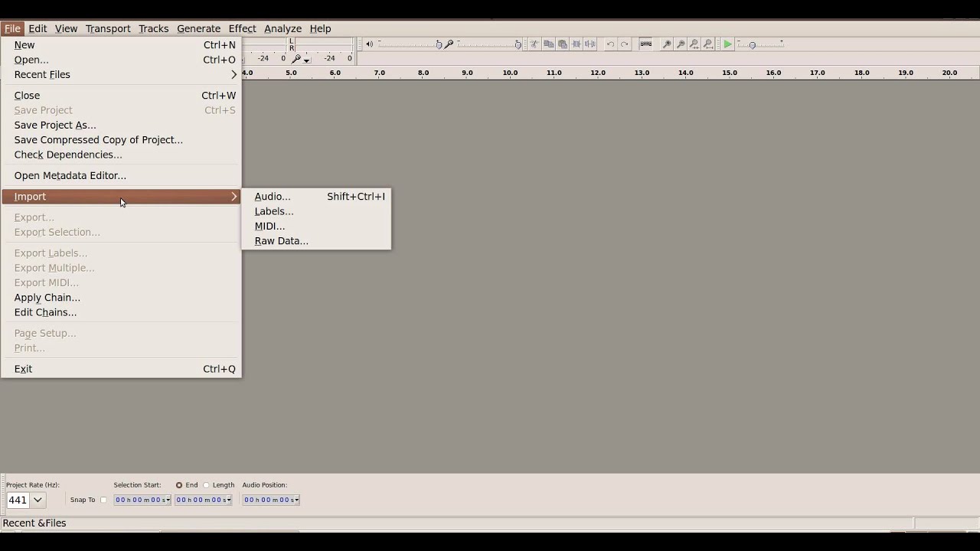Open the Project Rate dropdown arrow
Viewport: 980px width, 551px height.
coord(38,500)
